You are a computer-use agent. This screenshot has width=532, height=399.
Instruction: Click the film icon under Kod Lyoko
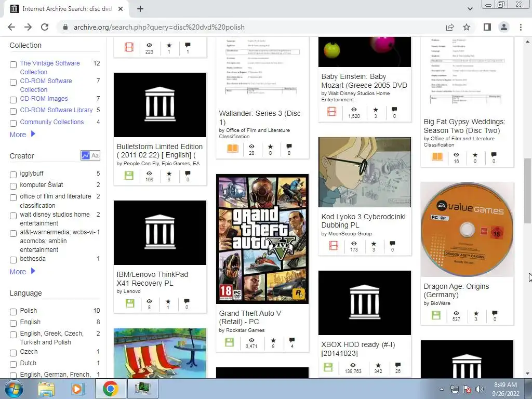pyautogui.click(x=334, y=245)
